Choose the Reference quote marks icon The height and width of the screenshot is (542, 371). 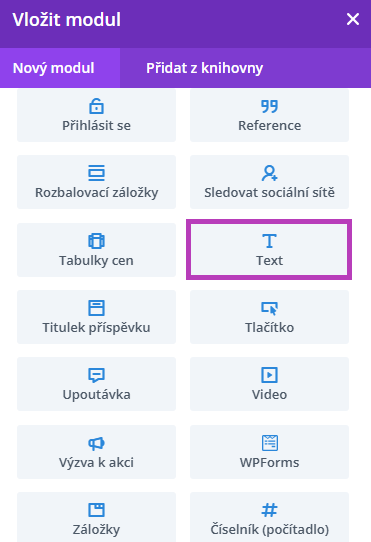(269, 106)
